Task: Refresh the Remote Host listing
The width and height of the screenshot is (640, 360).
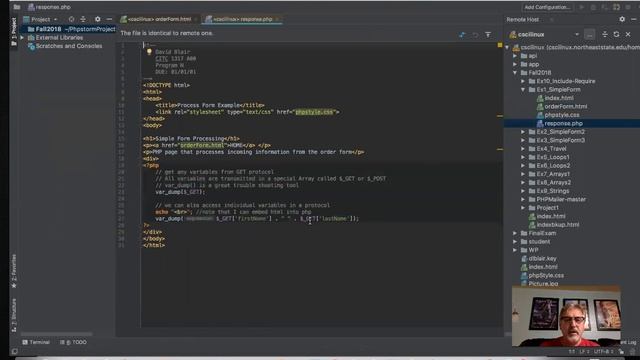Action: coord(617,35)
